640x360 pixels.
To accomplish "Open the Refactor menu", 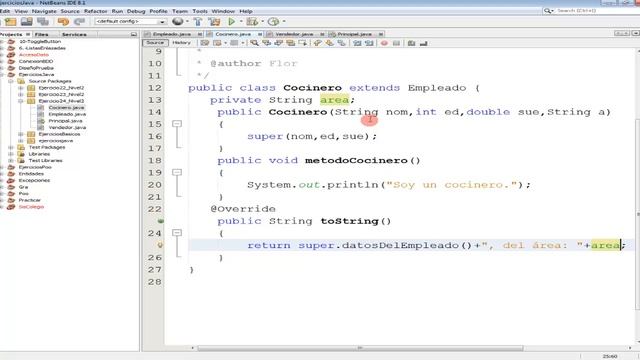I will coord(96,11).
